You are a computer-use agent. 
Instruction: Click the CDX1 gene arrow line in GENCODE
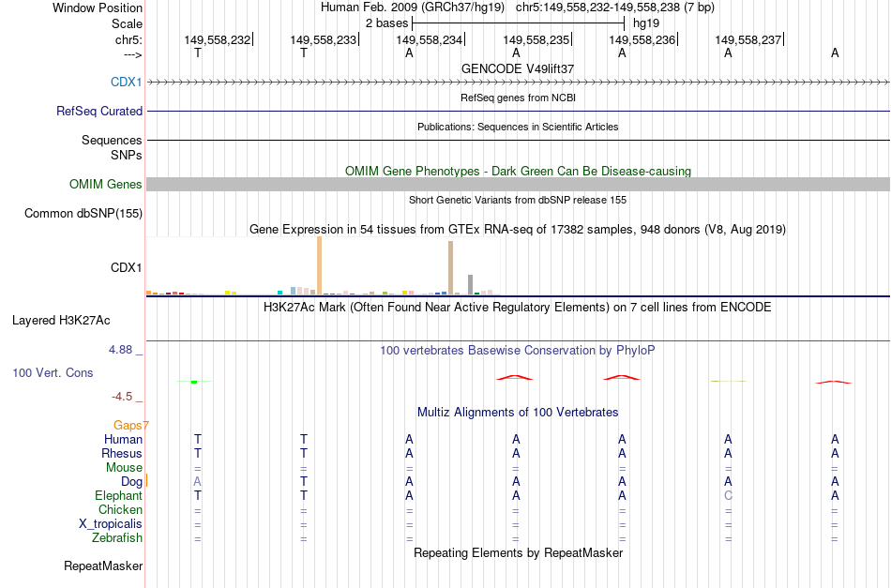point(518,83)
